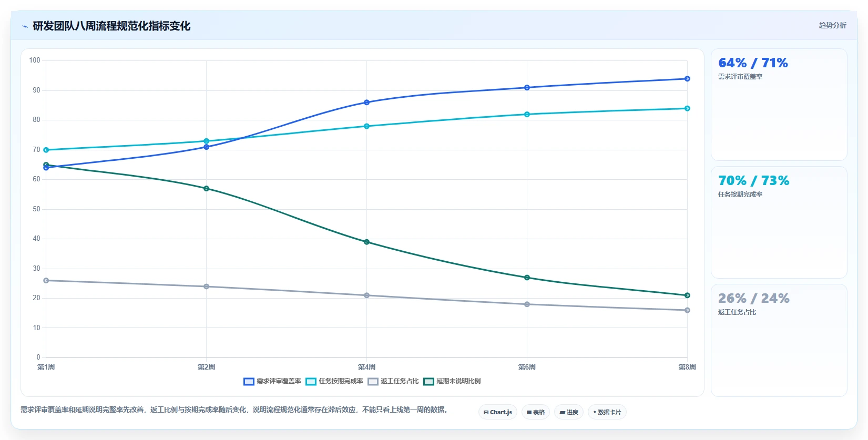Click the 返工任务占比 point at 第1周

(x=46, y=281)
